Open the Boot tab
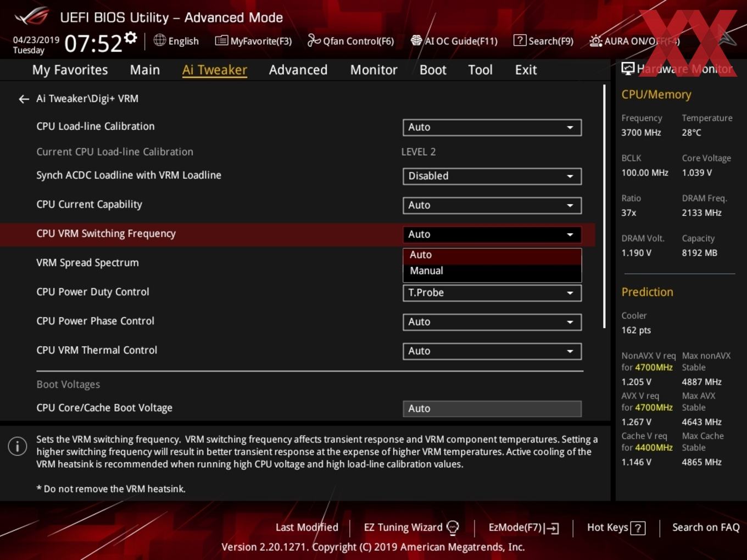 pyautogui.click(x=433, y=70)
